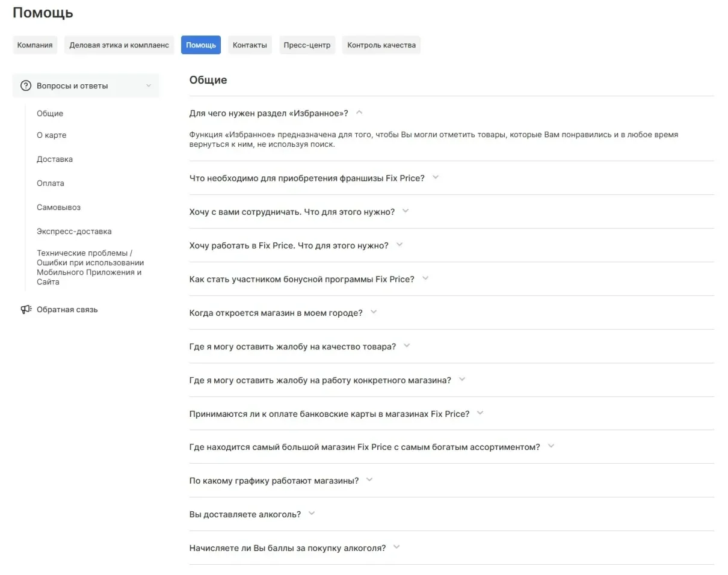
Task: Open Экспресс-доставка help section
Action: click(74, 232)
